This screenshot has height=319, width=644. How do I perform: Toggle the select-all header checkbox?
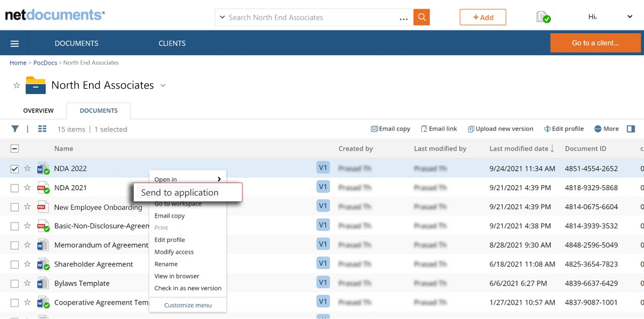tap(15, 148)
